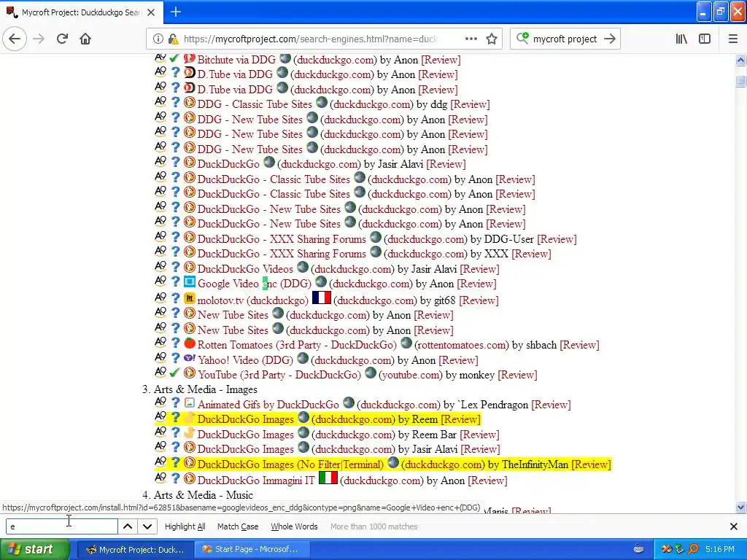Open DuckDuckGo by Jasir Alavi link
The width and height of the screenshot is (747, 560).
(x=228, y=164)
